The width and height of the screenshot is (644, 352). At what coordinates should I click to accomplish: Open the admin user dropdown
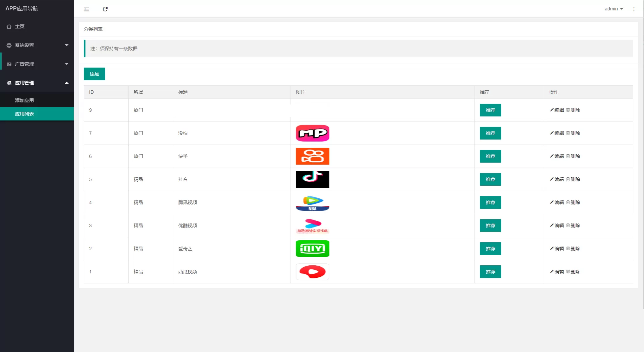click(614, 9)
